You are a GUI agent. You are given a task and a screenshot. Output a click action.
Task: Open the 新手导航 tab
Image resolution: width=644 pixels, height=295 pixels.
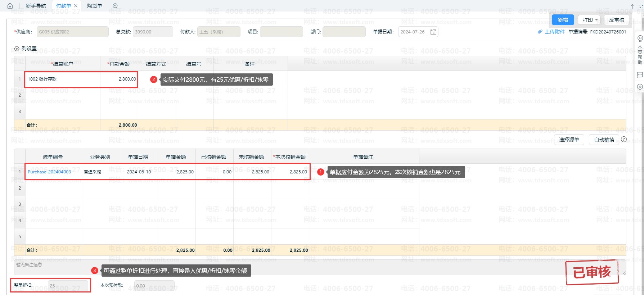point(36,6)
